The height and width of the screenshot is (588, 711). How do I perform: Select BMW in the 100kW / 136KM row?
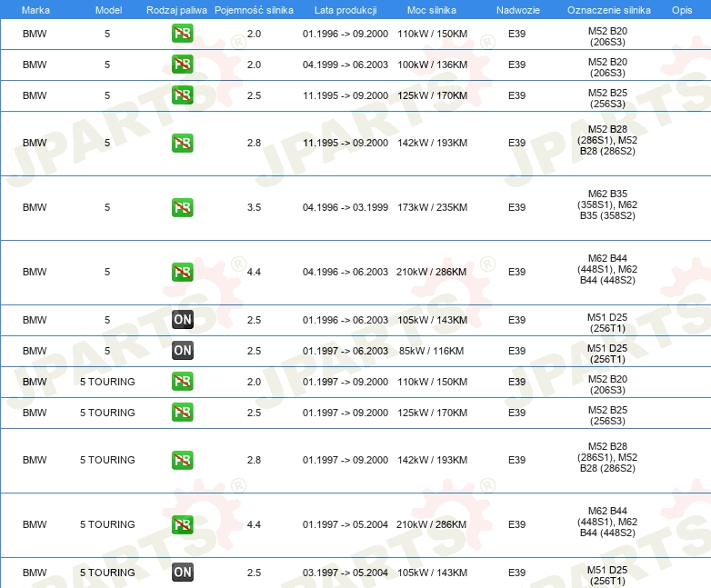[x=35, y=65]
